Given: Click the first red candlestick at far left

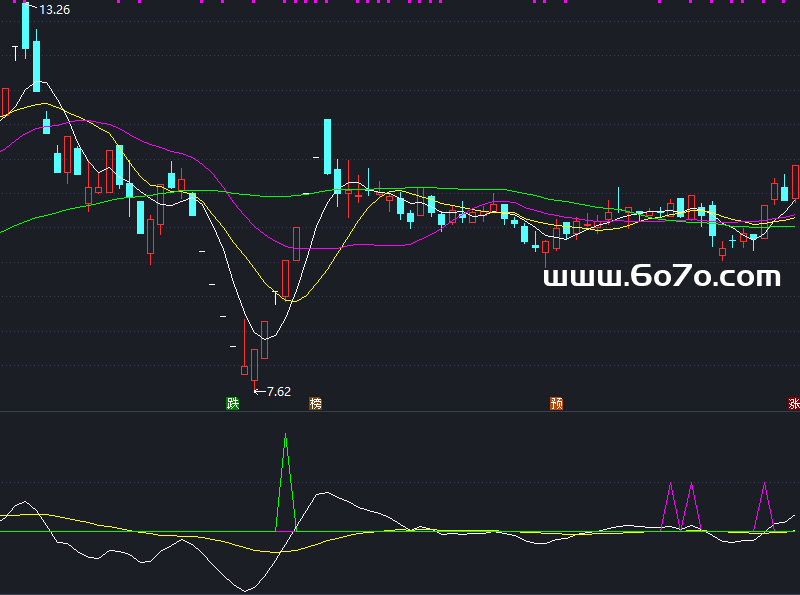Looking at the screenshot, I should [x=5, y=101].
